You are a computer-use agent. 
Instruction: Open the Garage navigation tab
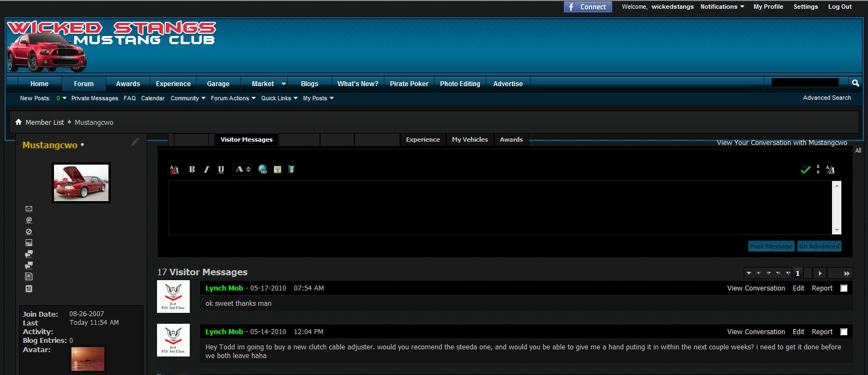[218, 84]
